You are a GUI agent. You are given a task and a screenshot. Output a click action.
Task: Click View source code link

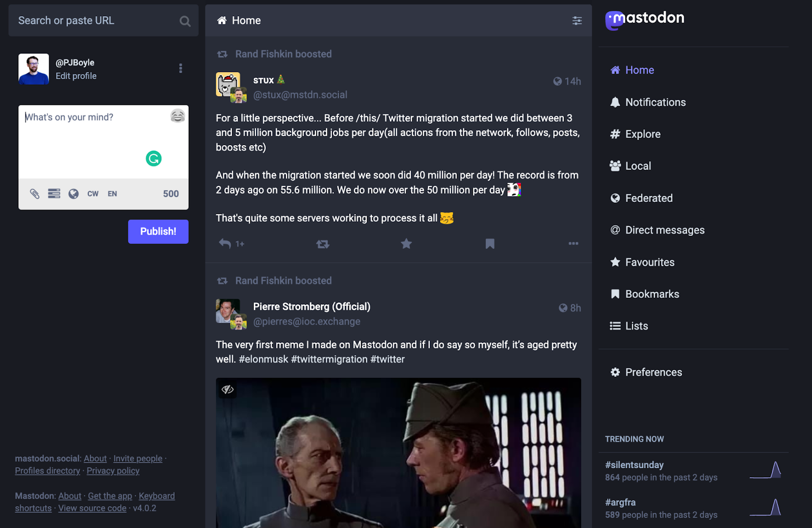[x=92, y=508]
